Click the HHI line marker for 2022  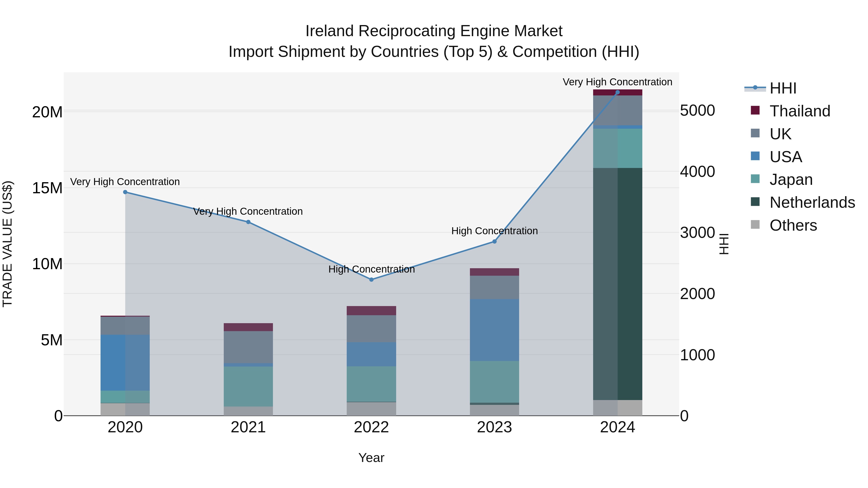pos(371,280)
